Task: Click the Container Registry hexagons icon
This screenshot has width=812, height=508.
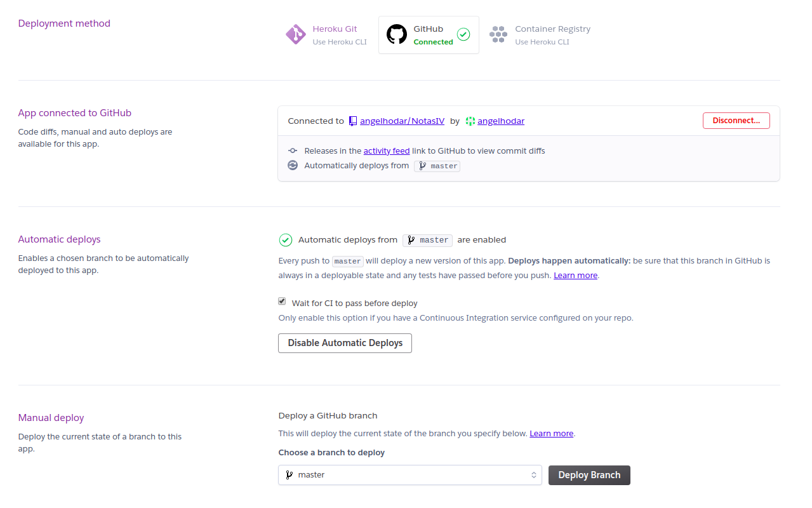Action: (498, 35)
